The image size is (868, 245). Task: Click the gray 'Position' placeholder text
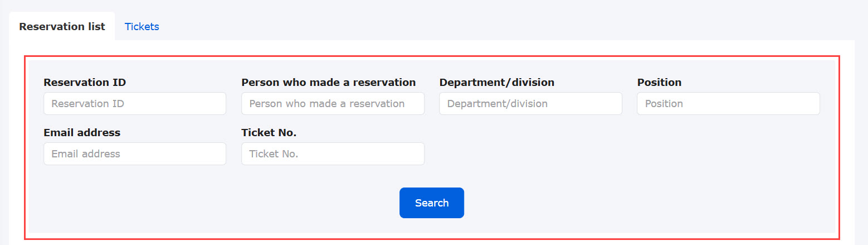coord(664,104)
